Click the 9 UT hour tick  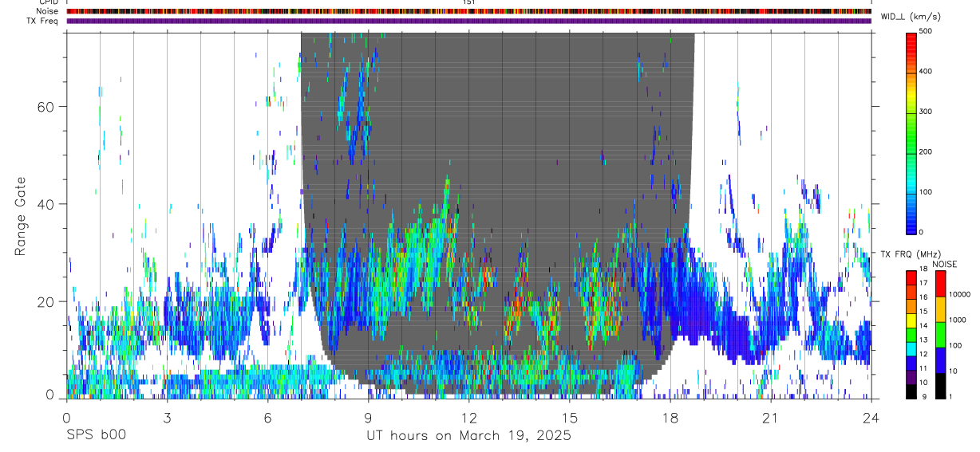coord(368,418)
